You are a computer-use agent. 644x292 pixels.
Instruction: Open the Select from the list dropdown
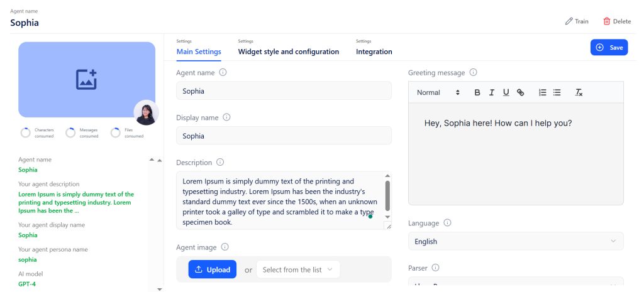(x=298, y=269)
